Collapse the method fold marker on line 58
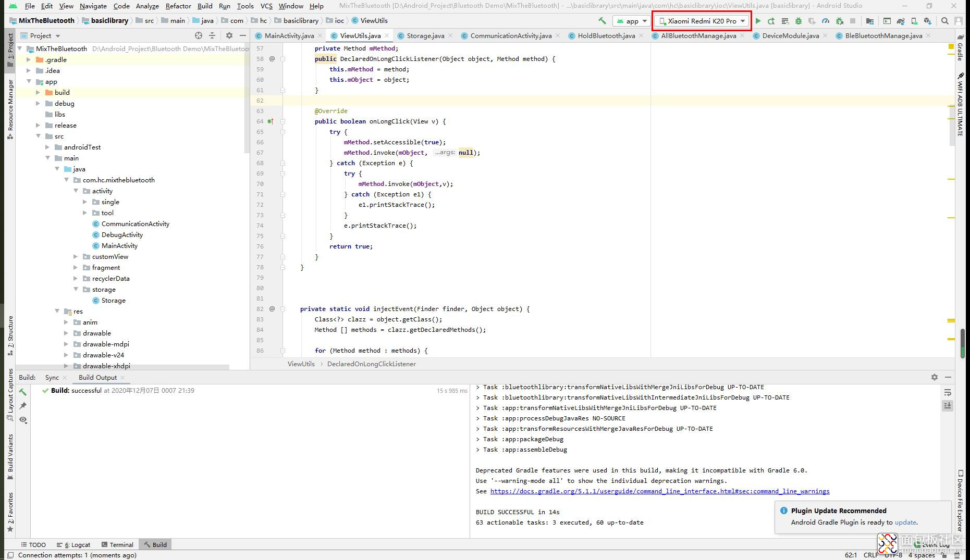This screenshot has height=560, width=970. click(x=283, y=59)
